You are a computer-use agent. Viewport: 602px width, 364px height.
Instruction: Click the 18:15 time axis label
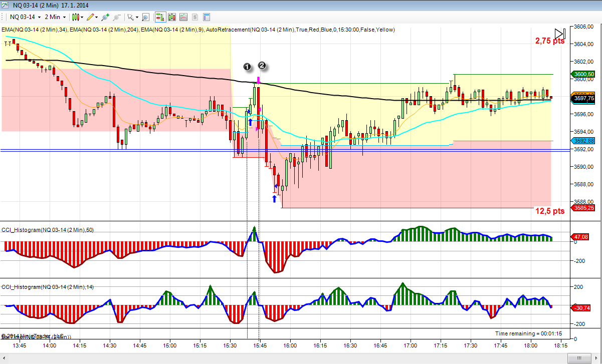[x=560, y=345]
